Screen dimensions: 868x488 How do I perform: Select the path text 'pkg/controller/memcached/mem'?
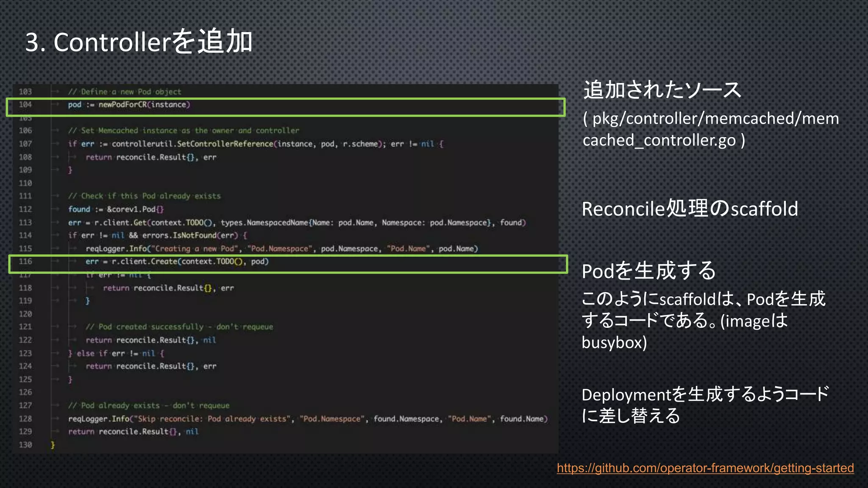tap(715, 119)
